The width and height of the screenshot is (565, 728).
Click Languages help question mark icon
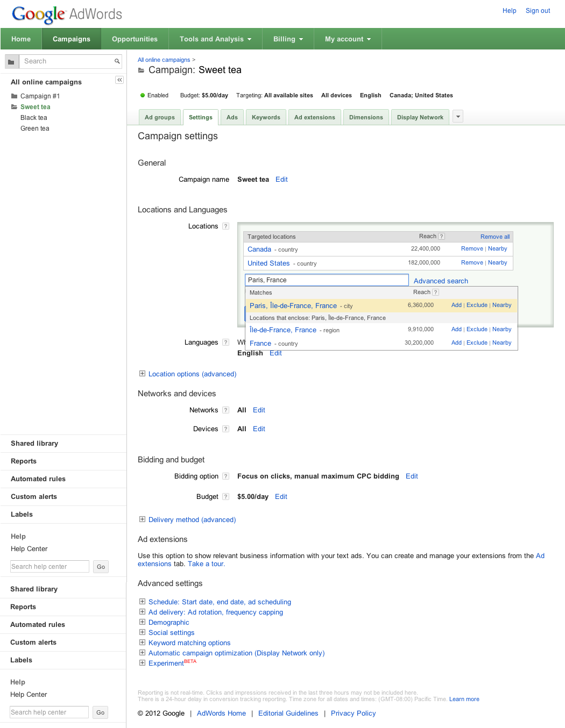(226, 342)
